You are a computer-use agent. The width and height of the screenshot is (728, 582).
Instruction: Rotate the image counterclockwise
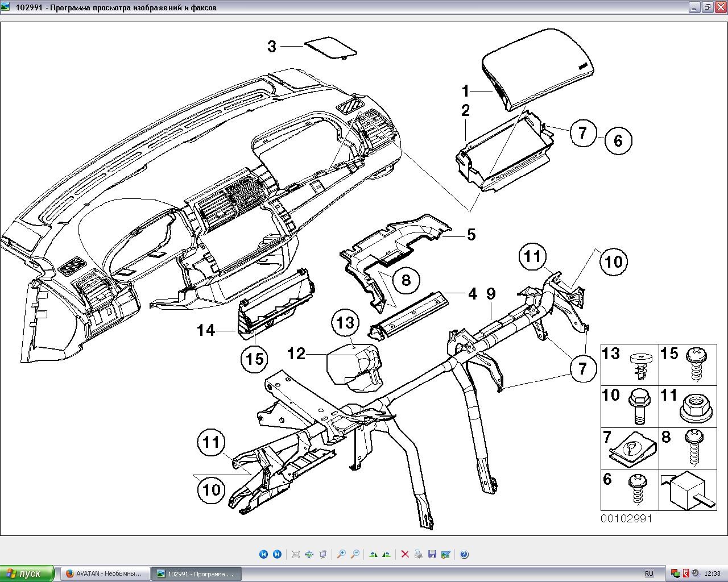click(x=387, y=554)
